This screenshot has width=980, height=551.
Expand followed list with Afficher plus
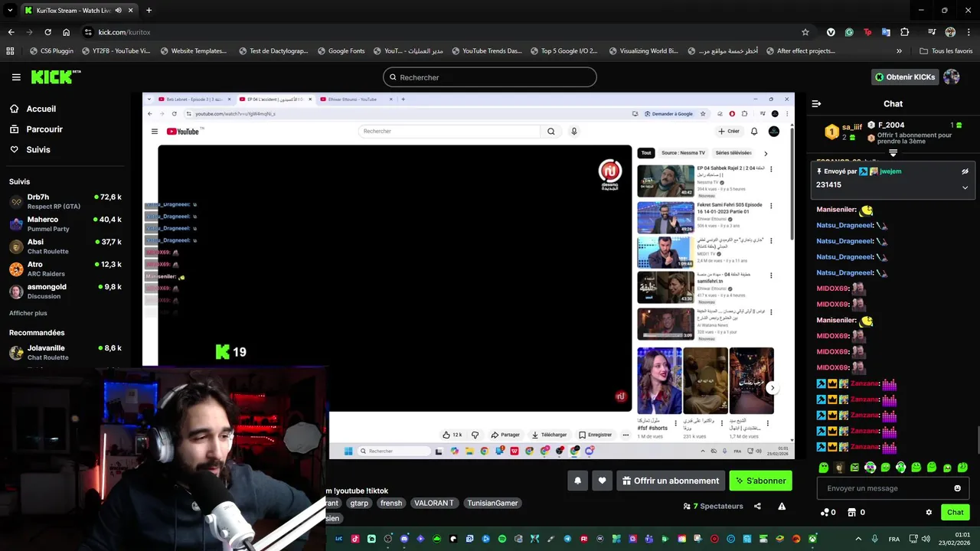tap(28, 313)
